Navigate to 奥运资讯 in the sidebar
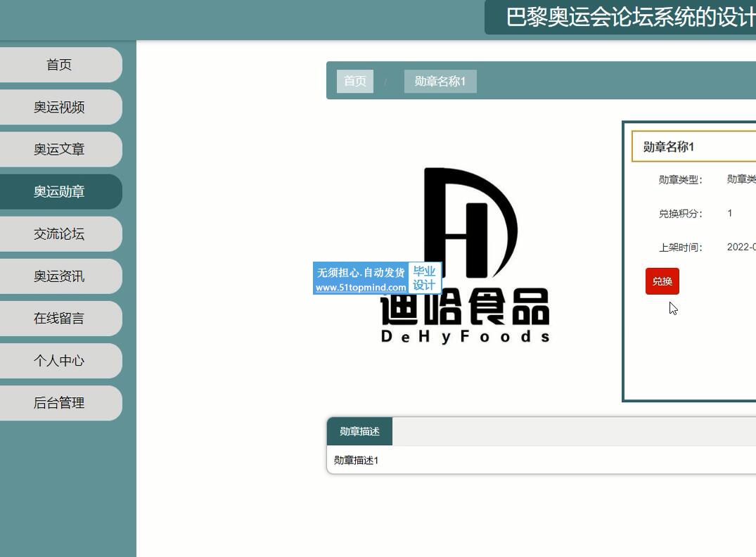 [59, 276]
